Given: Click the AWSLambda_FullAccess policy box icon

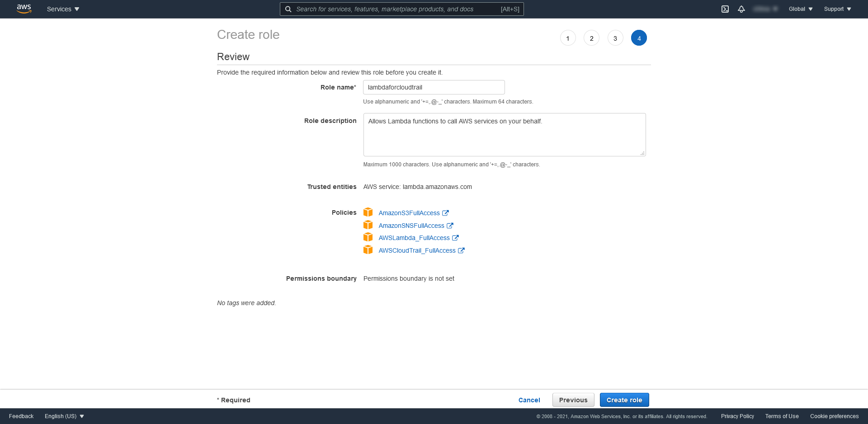Looking at the screenshot, I should click(x=368, y=237).
